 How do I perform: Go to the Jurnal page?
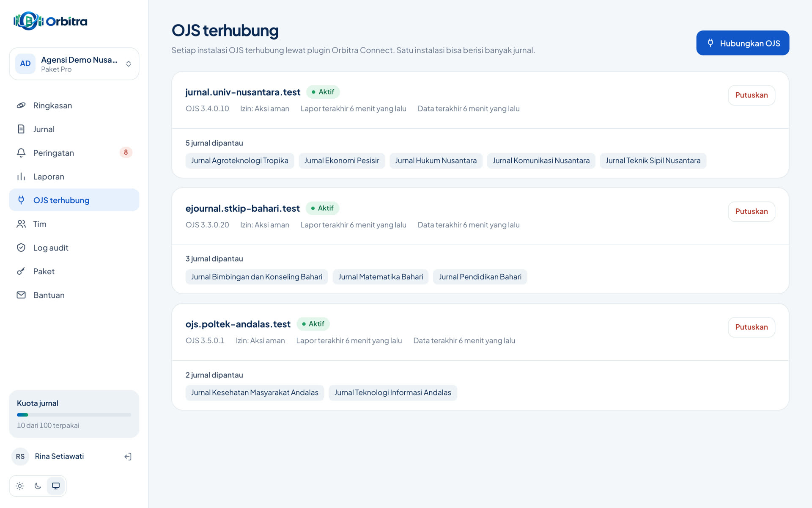point(74,129)
